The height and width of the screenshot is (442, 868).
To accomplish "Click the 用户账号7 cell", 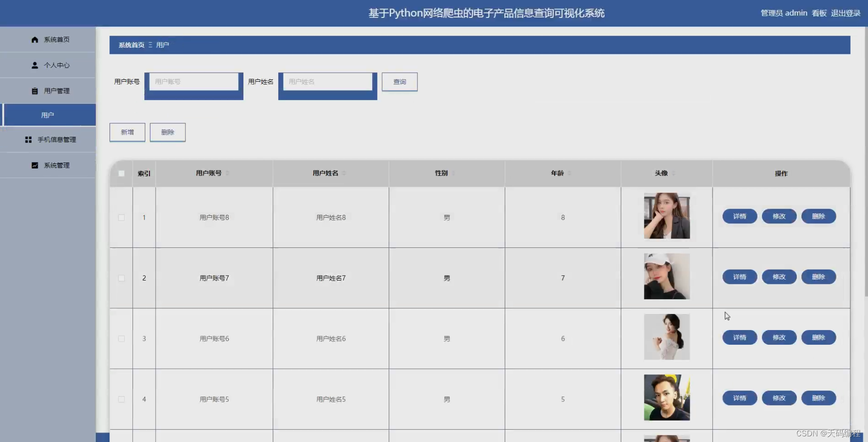I will (214, 278).
